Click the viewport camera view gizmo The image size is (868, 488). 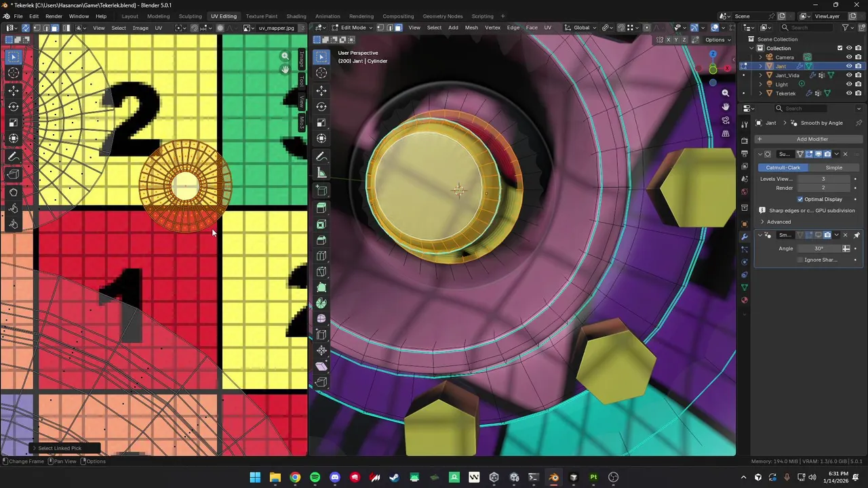pyautogui.click(x=726, y=120)
